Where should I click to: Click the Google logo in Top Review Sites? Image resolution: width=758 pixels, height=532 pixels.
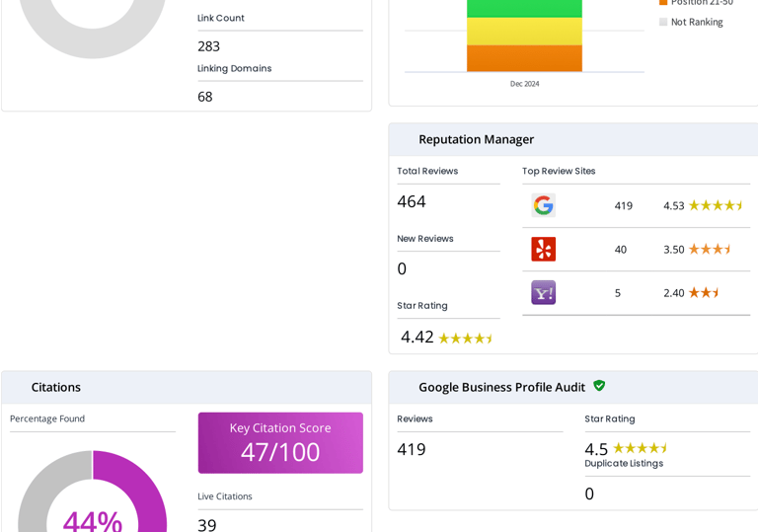pyautogui.click(x=544, y=205)
